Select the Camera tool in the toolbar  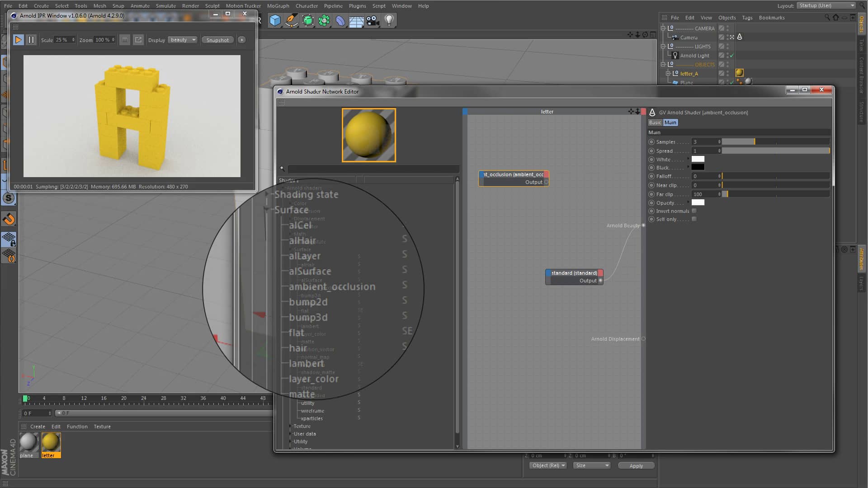point(373,20)
